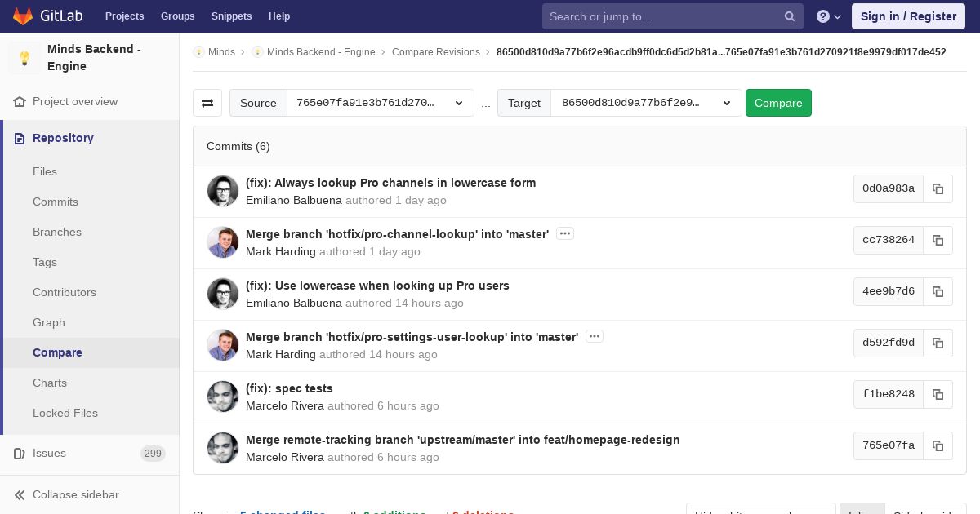Focus the Search or jump to field
The image size is (980, 514).
[x=661, y=16]
